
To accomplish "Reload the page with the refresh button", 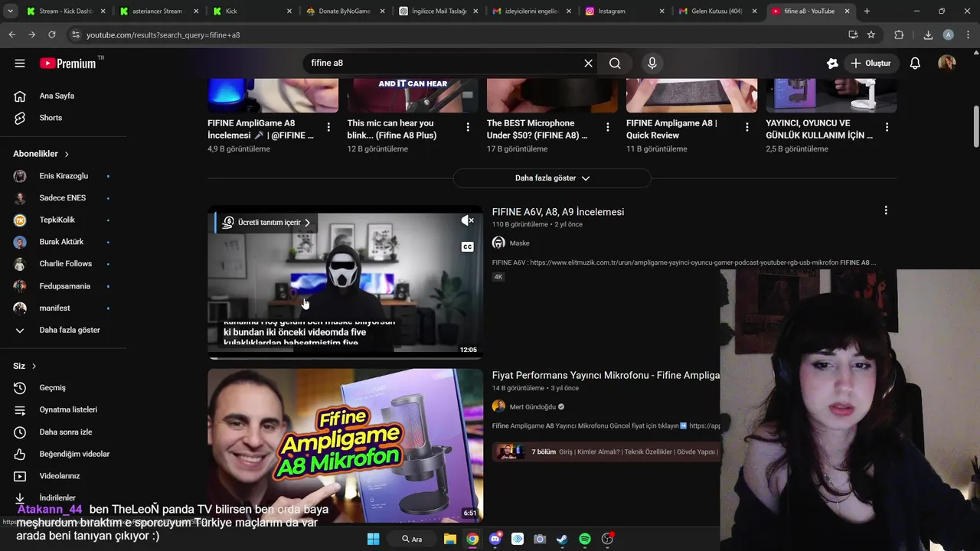I will point(51,34).
